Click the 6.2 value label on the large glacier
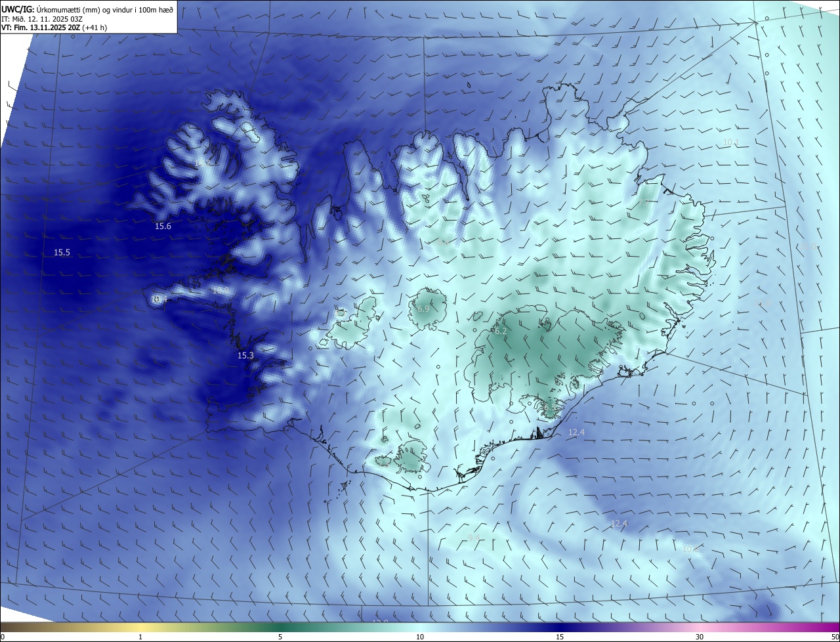Image resolution: width=840 pixels, height=642 pixels. click(500, 332)
